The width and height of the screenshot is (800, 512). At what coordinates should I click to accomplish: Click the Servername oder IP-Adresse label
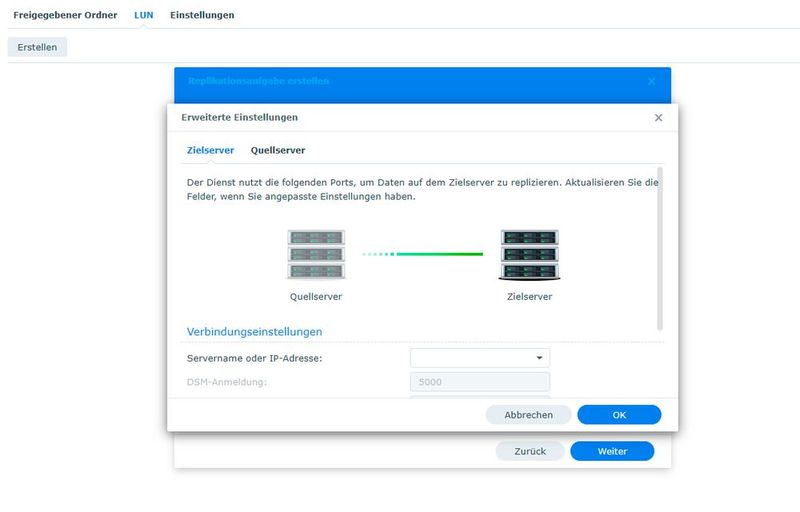[x=254, y=358]
